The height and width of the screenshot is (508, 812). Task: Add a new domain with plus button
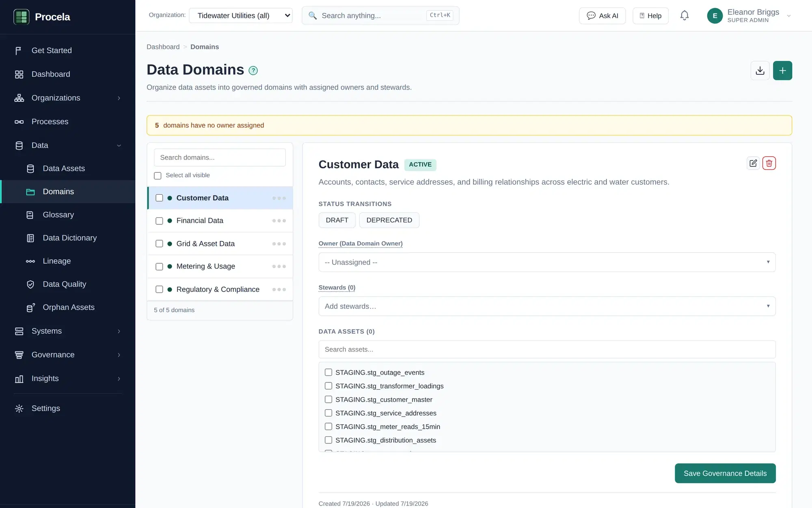tap(782, 71)
